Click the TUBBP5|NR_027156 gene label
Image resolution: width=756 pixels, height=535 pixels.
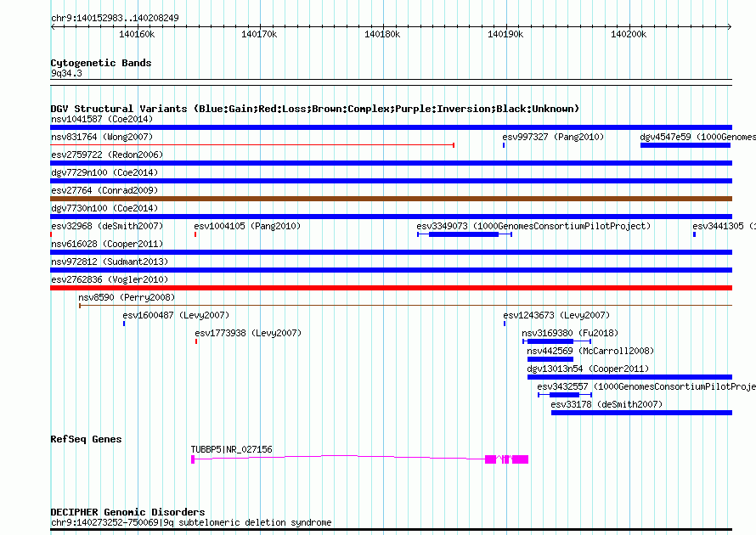click(231, 449)
